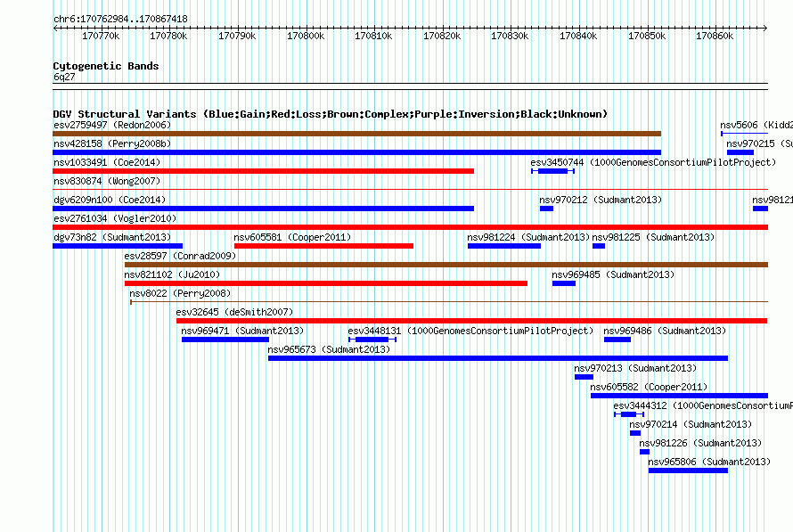Click nsv8022 (Perry2008) label
The width and height of the screenshot is (793, 532).
pyautogui.click(x=180, y=293)
